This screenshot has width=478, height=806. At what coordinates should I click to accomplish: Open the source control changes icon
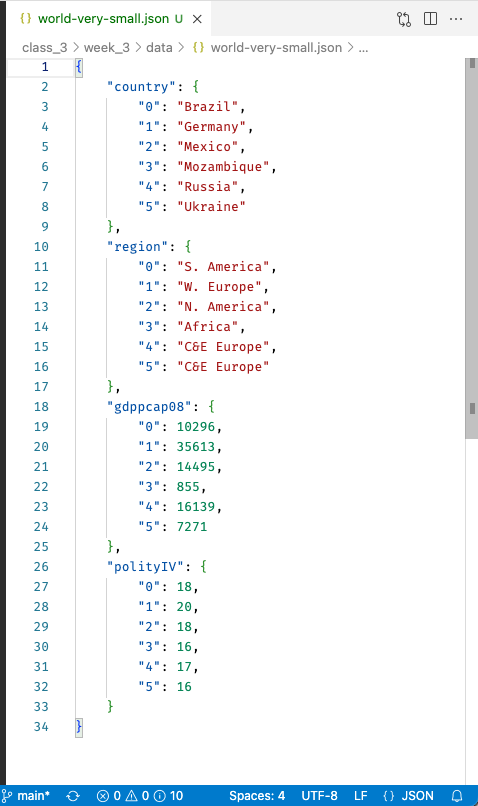pos(404,19)
